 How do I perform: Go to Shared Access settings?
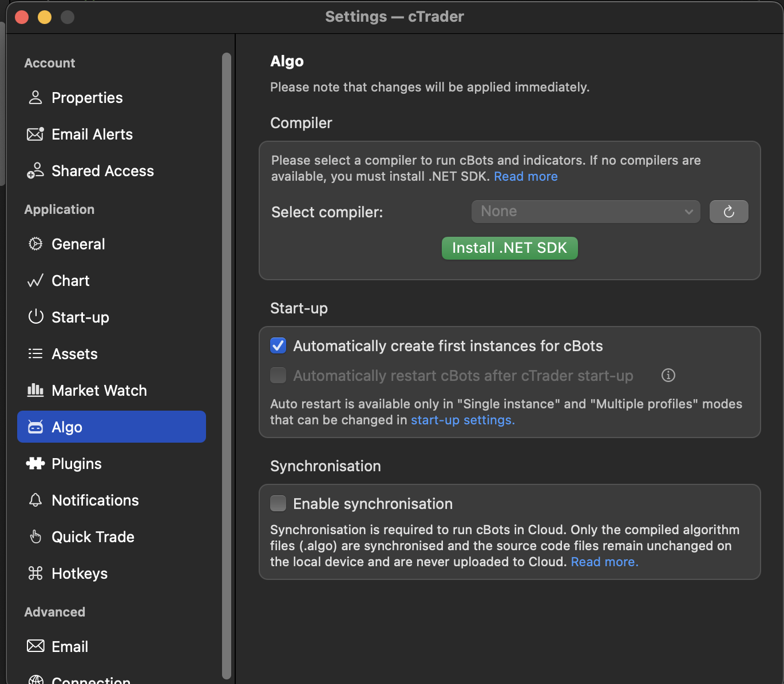pyautogui.click(x=112, y=171)
